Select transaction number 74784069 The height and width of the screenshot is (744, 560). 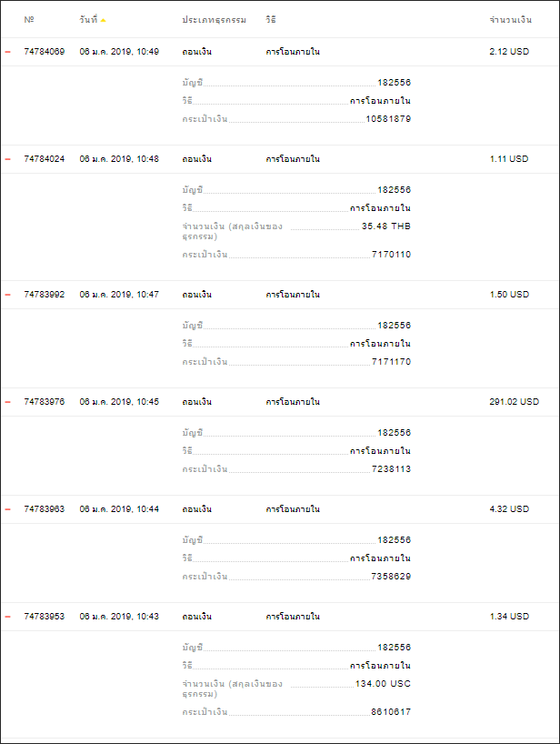[x=45, y=52]
